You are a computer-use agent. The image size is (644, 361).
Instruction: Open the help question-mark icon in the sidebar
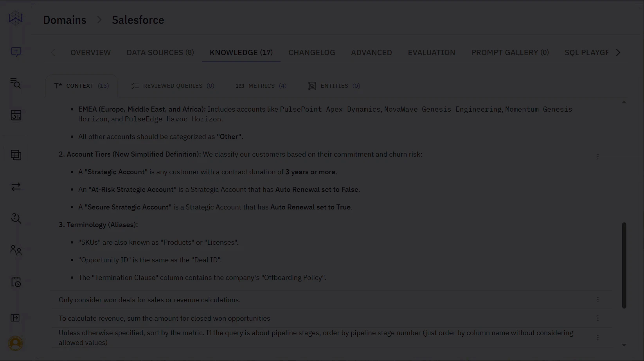tap(16, 218)
